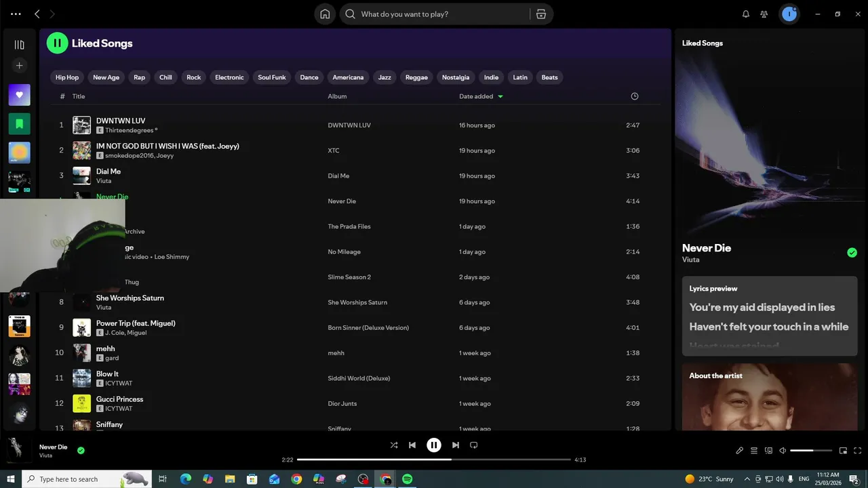
Task: Filter by Soul Funk chip
Action: [x=272, y=77]
